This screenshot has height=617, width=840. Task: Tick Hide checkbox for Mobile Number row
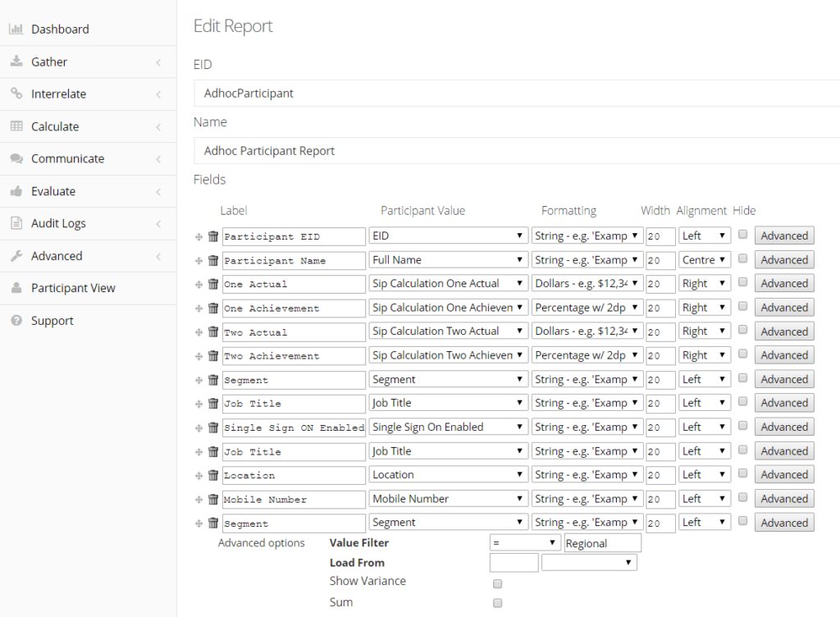742,497
